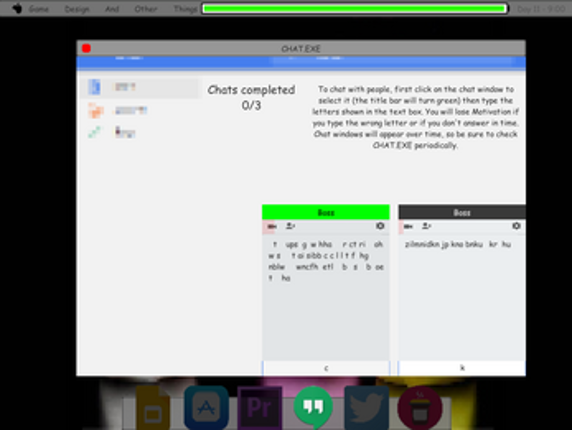
Task: Click settings gear in green Boss chat
Action: (380, 226)
